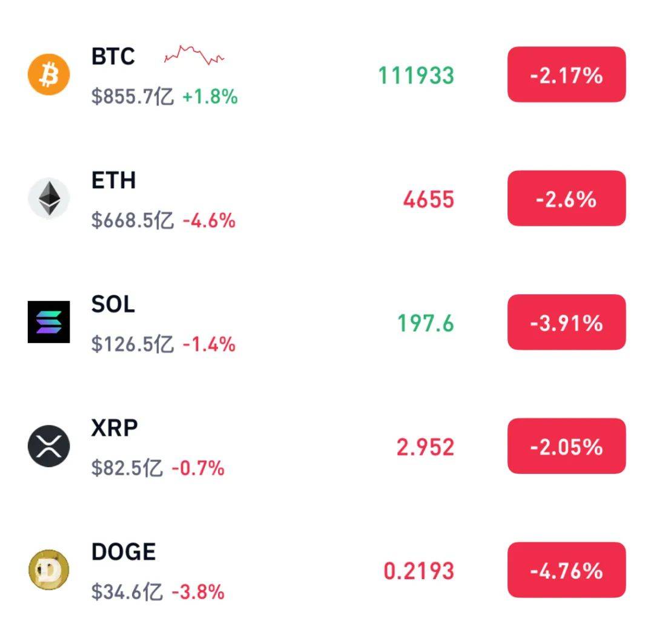This screenshot has height=644, width=654.
Task: Click the BTC price 111933
Action: pos(416,76)
